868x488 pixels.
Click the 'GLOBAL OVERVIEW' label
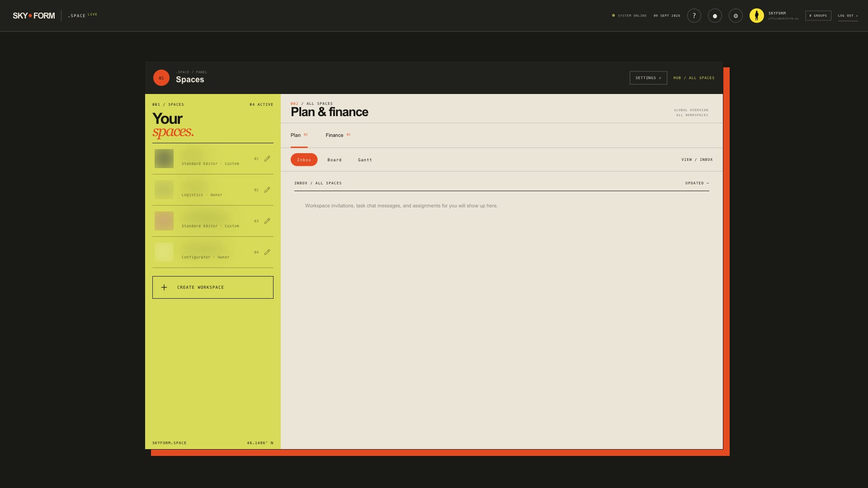pos(691,110)
